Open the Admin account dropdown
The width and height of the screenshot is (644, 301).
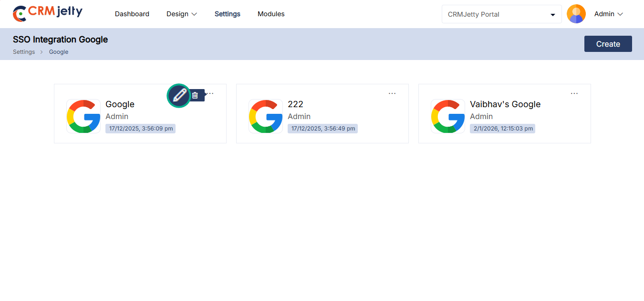pyautogui.click(x=609, y=14)
